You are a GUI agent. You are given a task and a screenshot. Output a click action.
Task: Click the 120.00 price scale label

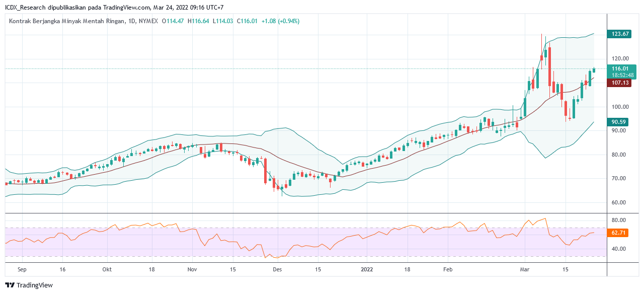[x=620, y=58]
